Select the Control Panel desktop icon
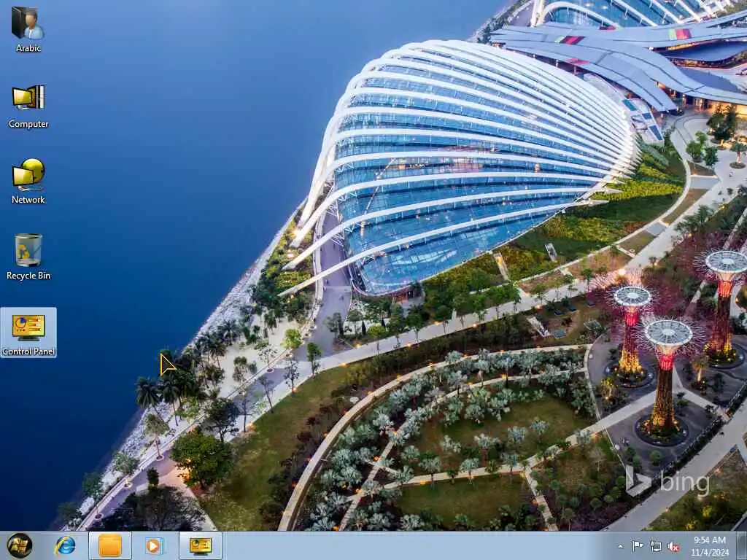The height and width of the screenshot is (560, 747). coord(28,332)
